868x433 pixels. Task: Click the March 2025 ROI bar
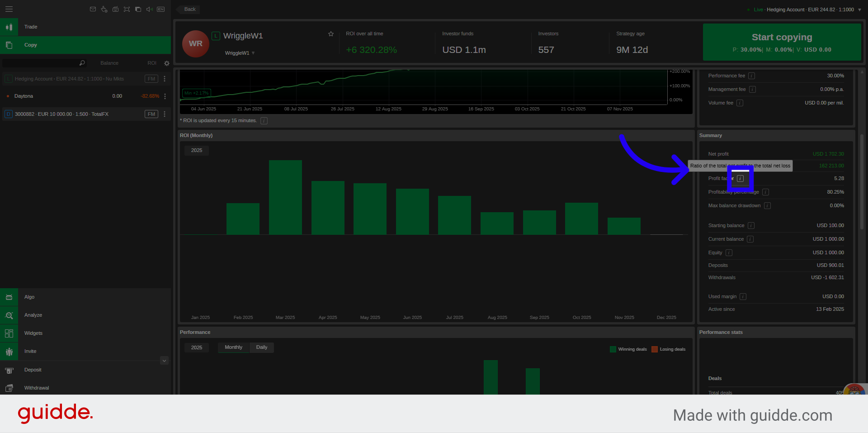285,197
